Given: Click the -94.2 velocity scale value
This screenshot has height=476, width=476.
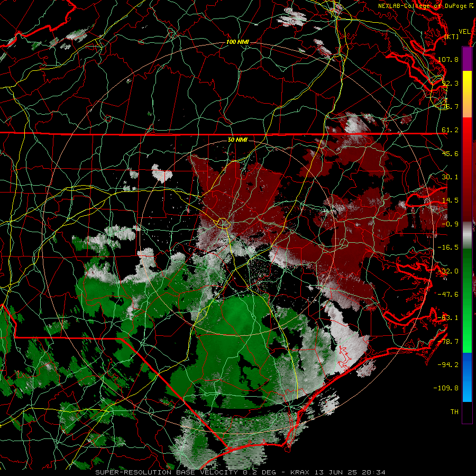Looking at the screenshot, I should (x=448, y=364).
